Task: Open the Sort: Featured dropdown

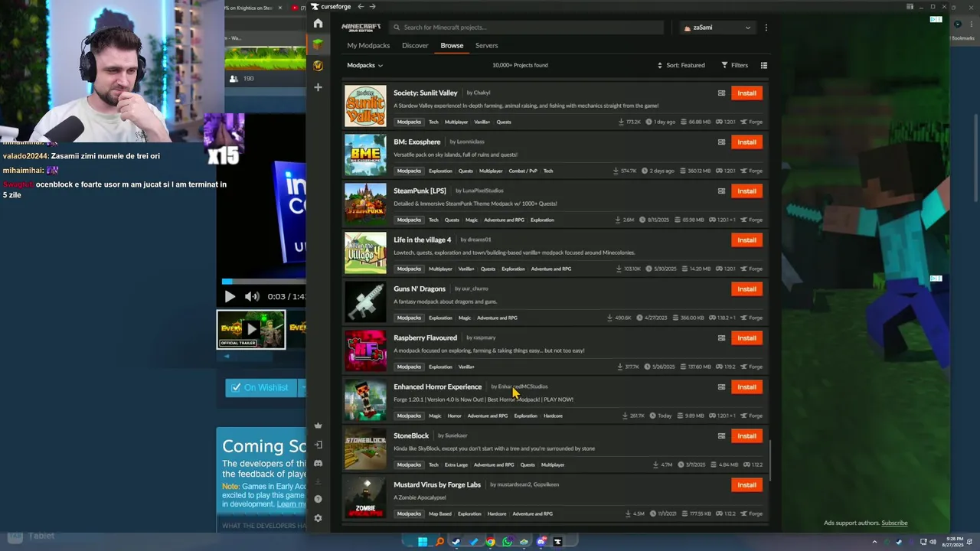Action: (681, 65)
